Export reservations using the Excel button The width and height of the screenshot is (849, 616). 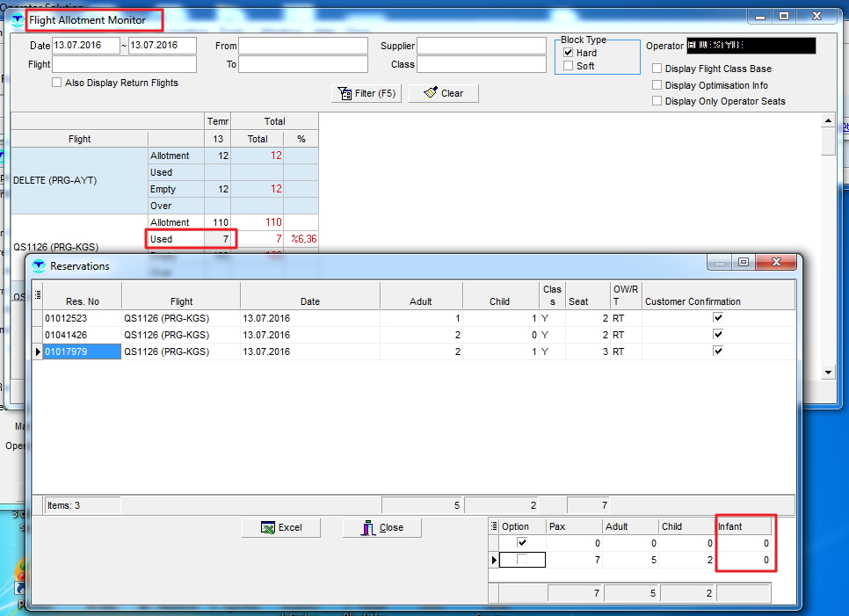[x=281, y=527]
